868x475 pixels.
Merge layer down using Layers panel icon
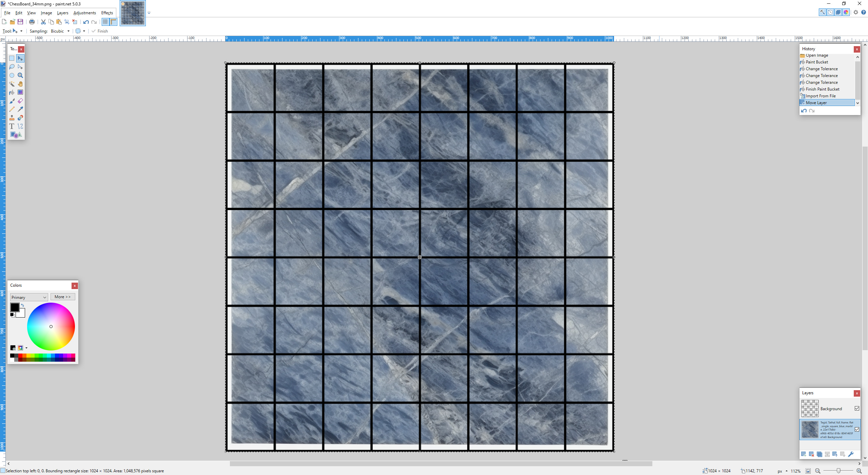pos(827,454)
